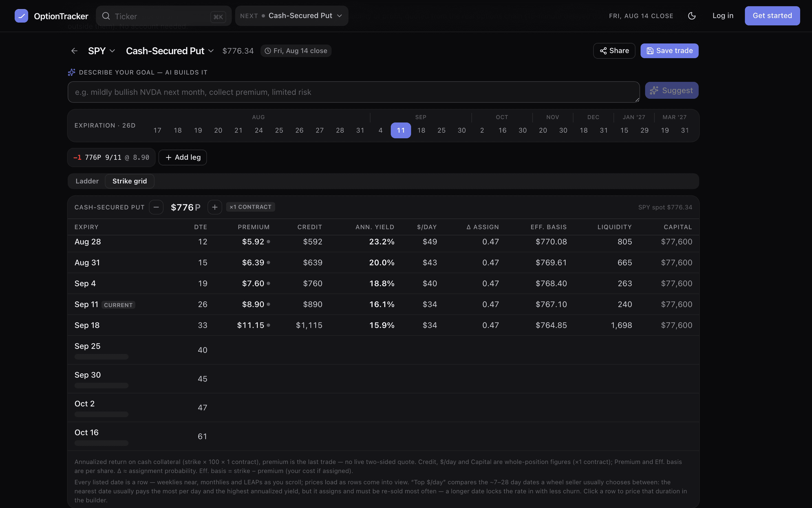Click the plus icon in Add leg
Viewport: 812px width, 508px height.
click(168, 157)
